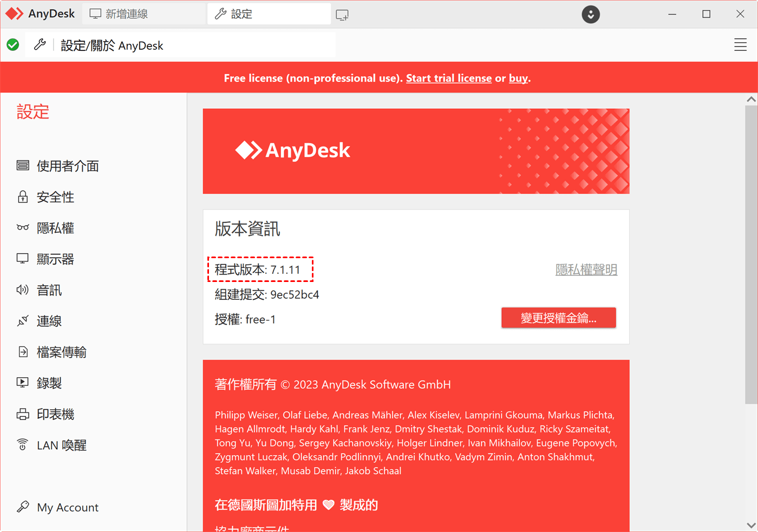The image size is (758, 532).
Task: Open the 印表機 printer icon
Action: point(23,414)
